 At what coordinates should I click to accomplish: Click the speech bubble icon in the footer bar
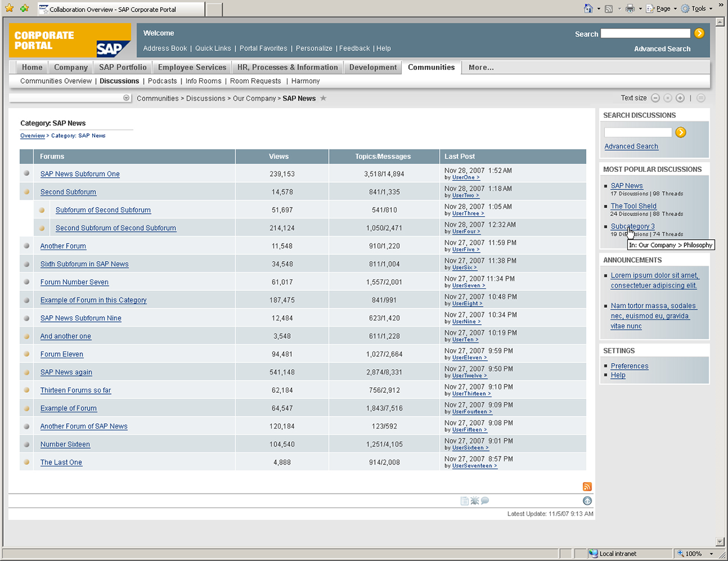click(x=485, y=501)
